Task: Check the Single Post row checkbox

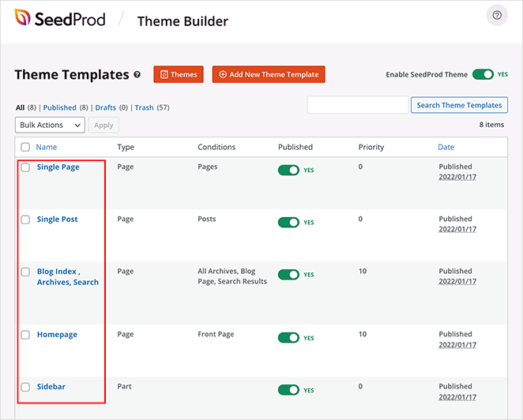Action: point(25,219)
